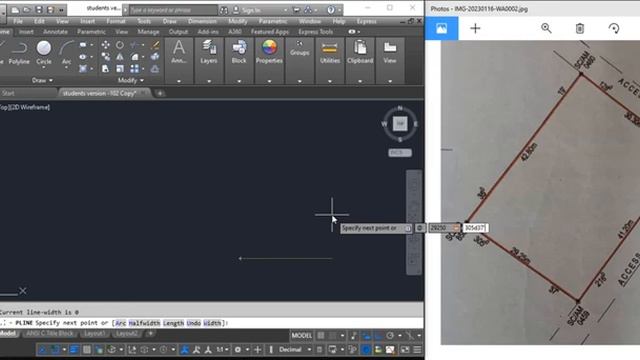
Task: Open the status bar customization menu icon
Action: pos(417,349)
